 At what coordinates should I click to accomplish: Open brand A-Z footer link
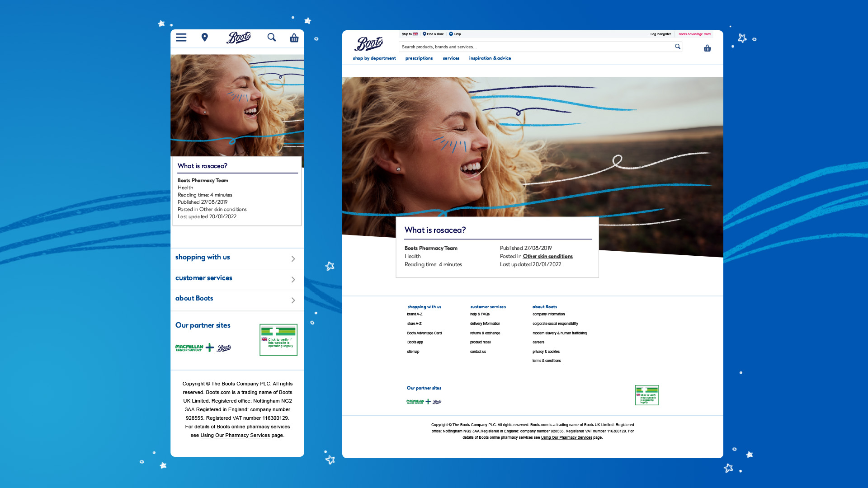(415, 314)
